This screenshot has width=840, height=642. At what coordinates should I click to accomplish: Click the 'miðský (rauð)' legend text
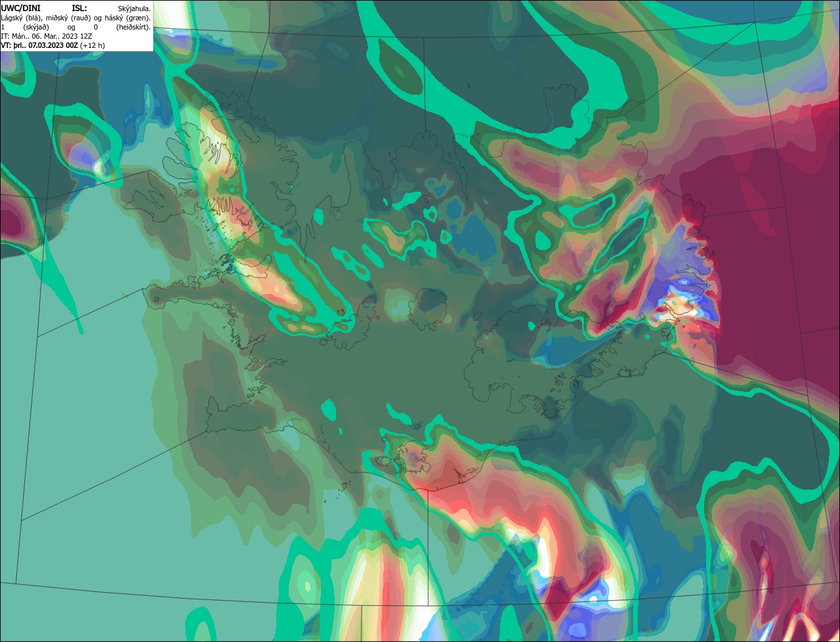pyautogui.click(x=68, y=18)
